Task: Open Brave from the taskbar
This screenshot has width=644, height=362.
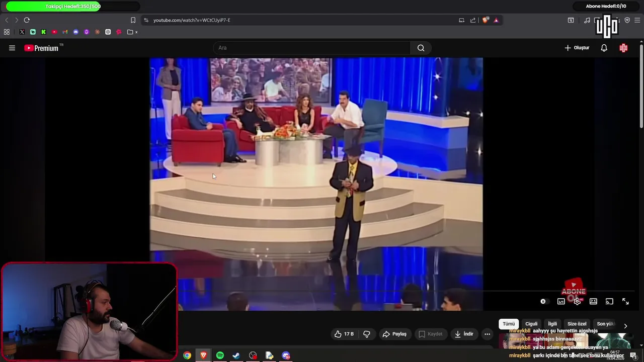Action: [x=204, y=355]
